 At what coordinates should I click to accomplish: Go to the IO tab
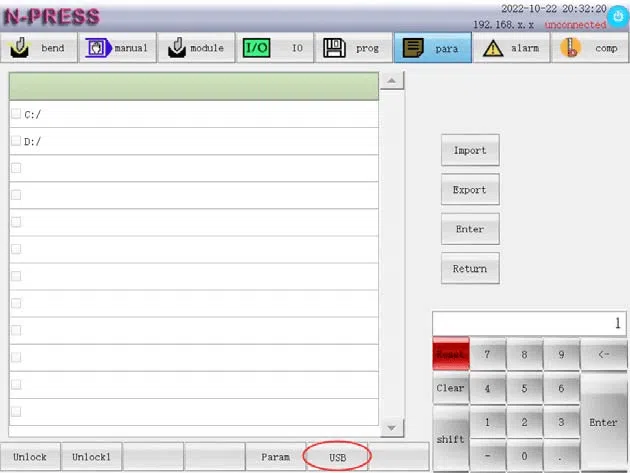point(275,48)
